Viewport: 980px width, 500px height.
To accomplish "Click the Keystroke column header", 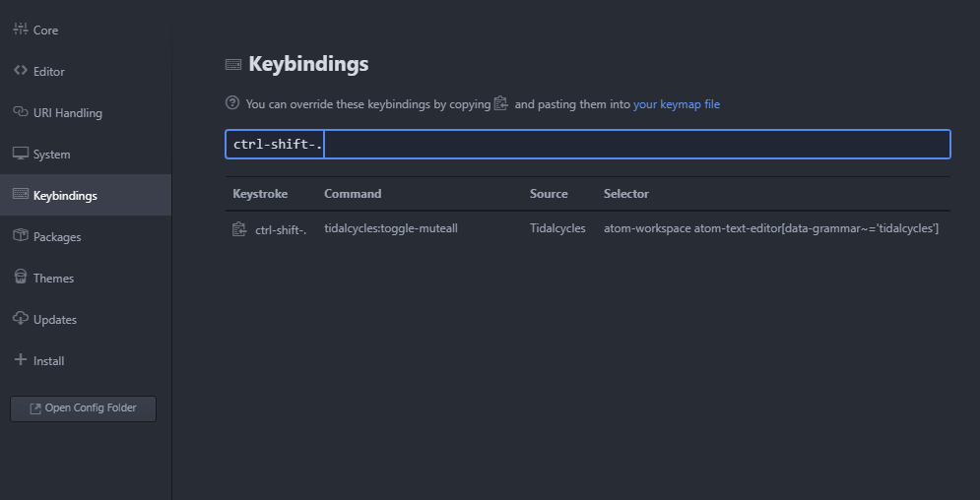I will 260,194.
